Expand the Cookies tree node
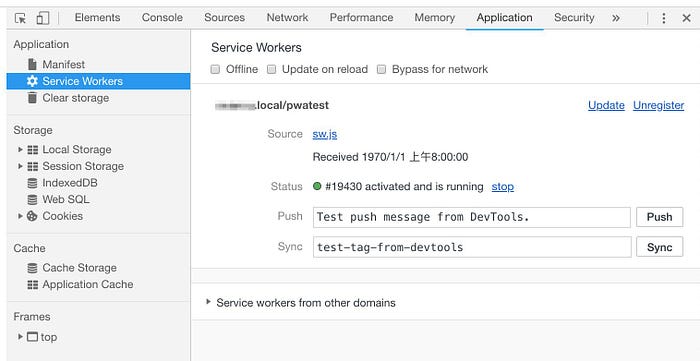This screenshot has width=700, height=361. (x=20, y=216)
